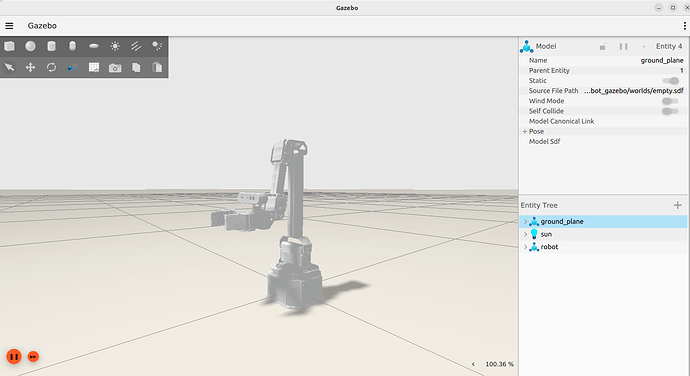Click the Entity 4 label
Viewport: 690px width, 376px height.
coord(669,46)
